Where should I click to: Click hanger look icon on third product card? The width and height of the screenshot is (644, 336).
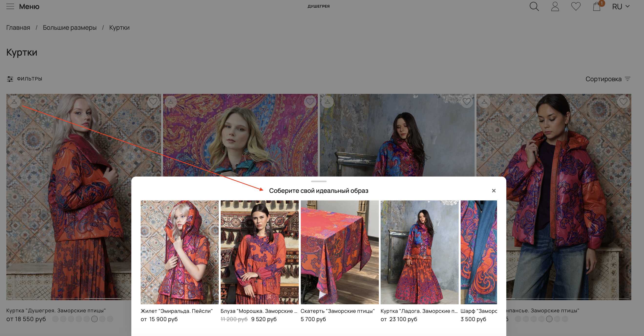[327, 102]
